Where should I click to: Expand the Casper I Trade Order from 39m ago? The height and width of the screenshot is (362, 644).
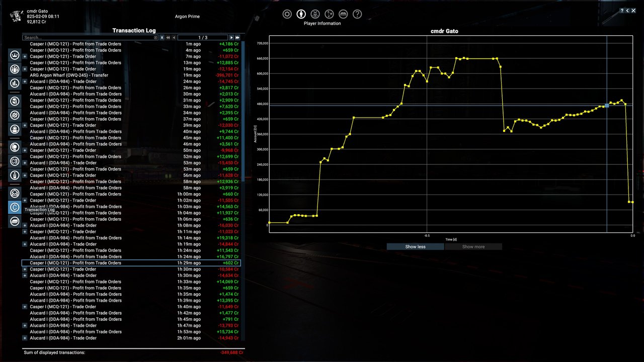click(25, 125)
